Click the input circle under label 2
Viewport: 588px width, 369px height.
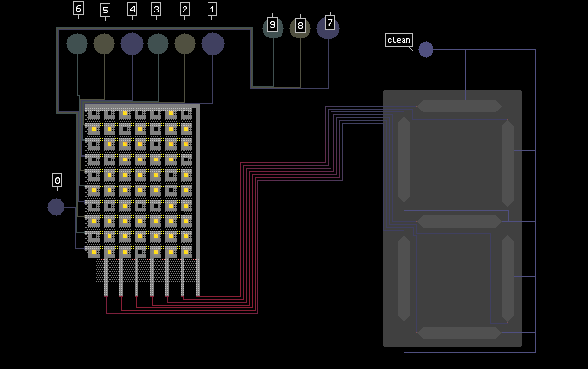coord(184,43)
